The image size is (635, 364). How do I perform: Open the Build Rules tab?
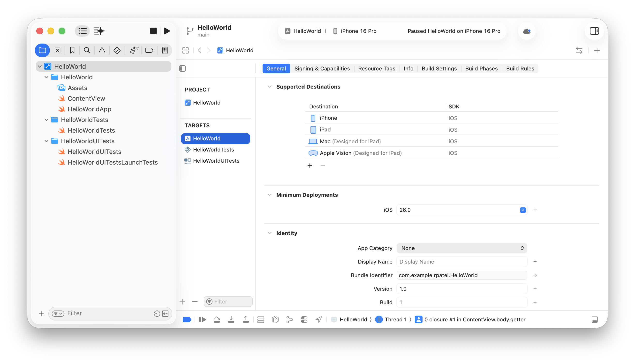point(520,68)
